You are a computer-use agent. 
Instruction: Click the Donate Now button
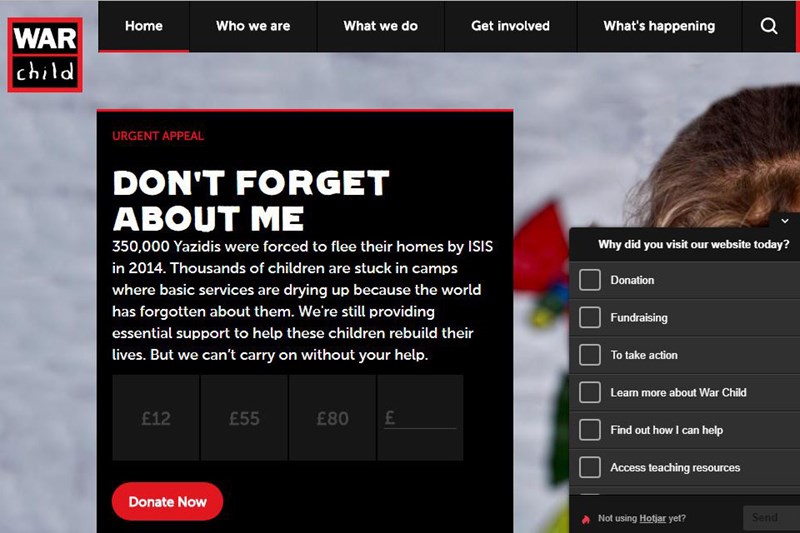[x=167, y=501]
